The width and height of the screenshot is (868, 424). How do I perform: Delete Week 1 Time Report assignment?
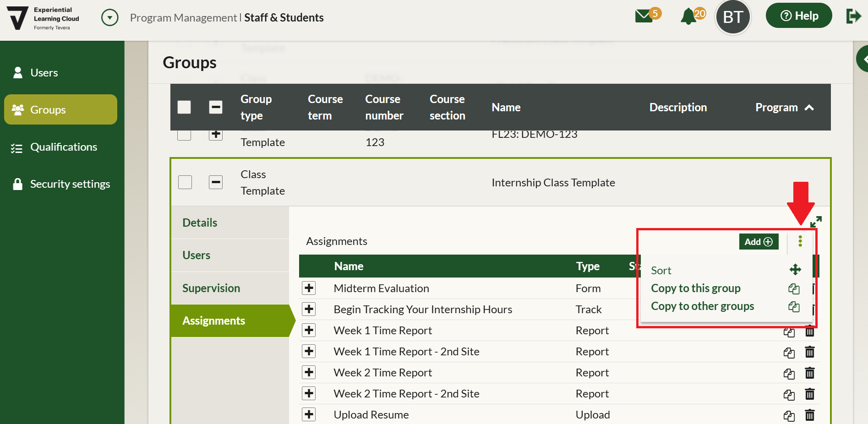point(810,332)
